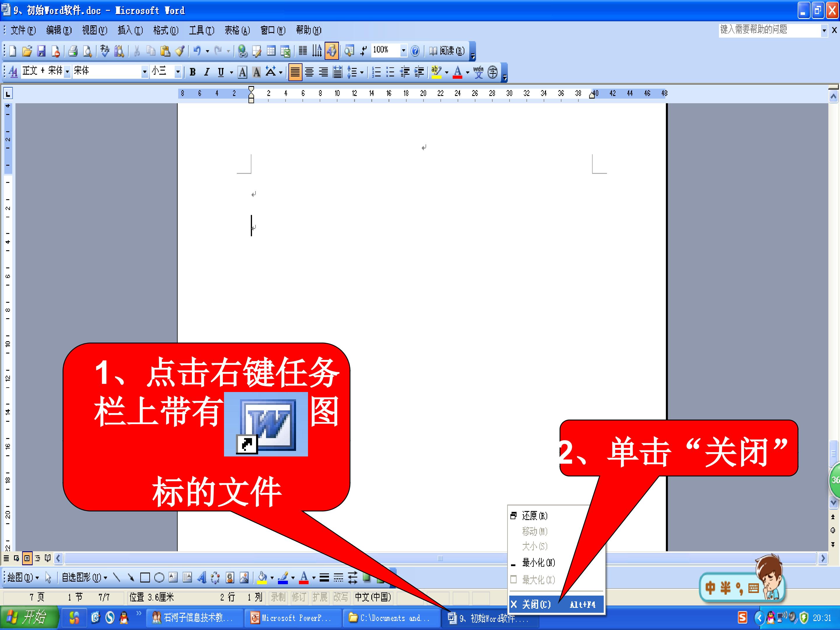Toggle Italic formatting button
The image size is (840, 630).
coord(206,72)
